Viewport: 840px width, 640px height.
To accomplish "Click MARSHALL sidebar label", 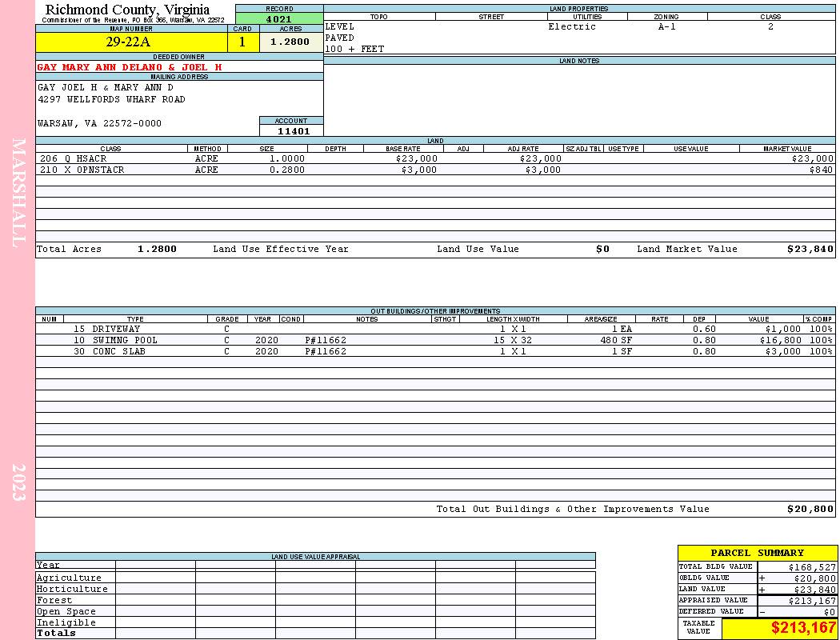I will click(x=18, y=193).
